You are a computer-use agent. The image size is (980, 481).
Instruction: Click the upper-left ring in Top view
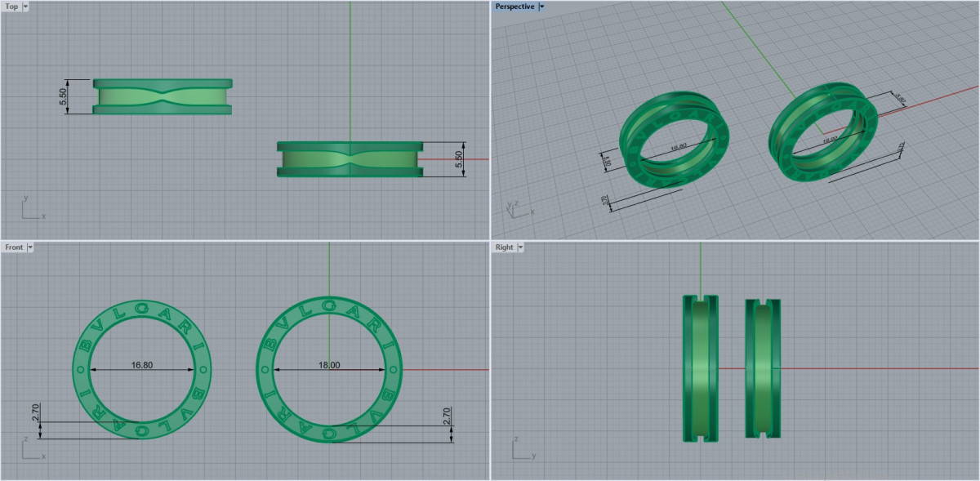[163, 96]
